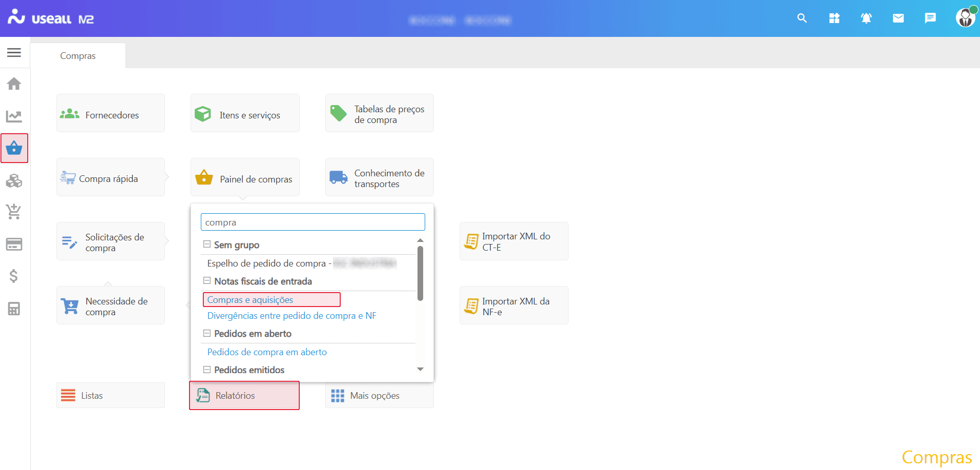Click the report search field containing compra
The height and width of the screenshot is (470, 980).
pos(312,222)
